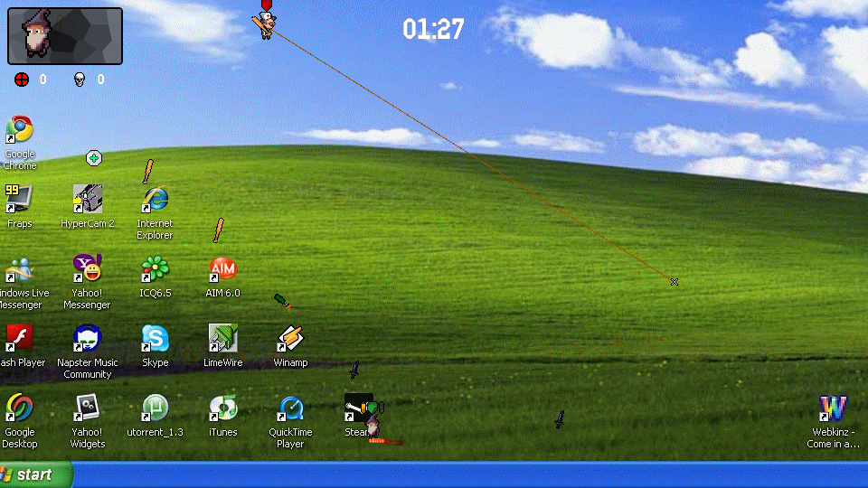Select the Steam desktop icon
Screen dimensions: 868x488
point(358,408)
